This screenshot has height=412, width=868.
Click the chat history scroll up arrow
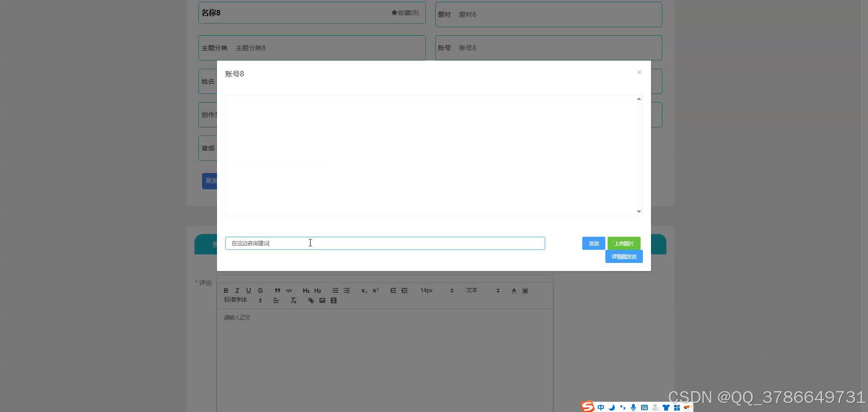(639, 99)
